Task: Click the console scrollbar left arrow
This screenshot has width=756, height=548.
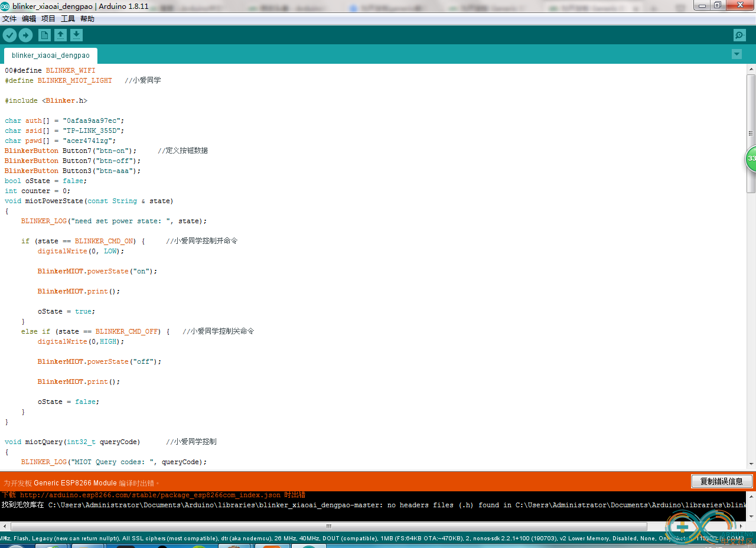Action: pyautogui.click(x=5, y=526)
